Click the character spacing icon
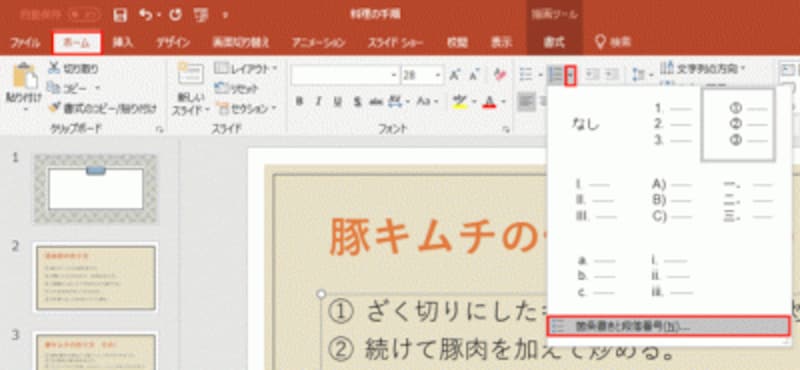800x370 pixels. 395,102
